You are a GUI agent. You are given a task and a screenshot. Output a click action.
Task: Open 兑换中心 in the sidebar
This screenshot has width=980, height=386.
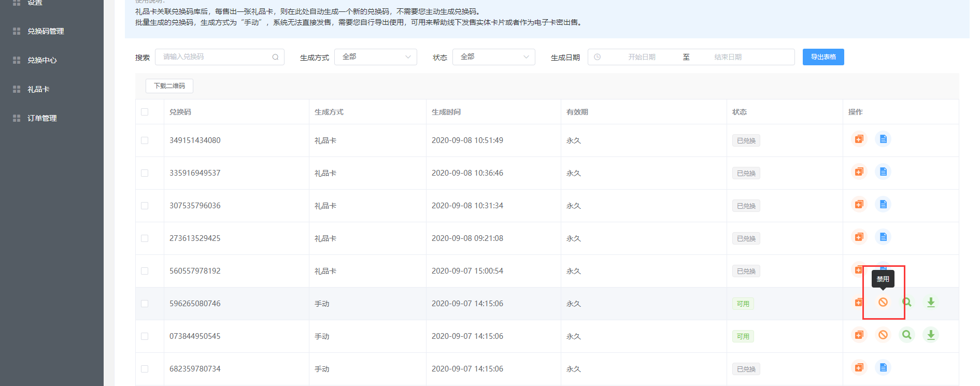tap(42, 60)
